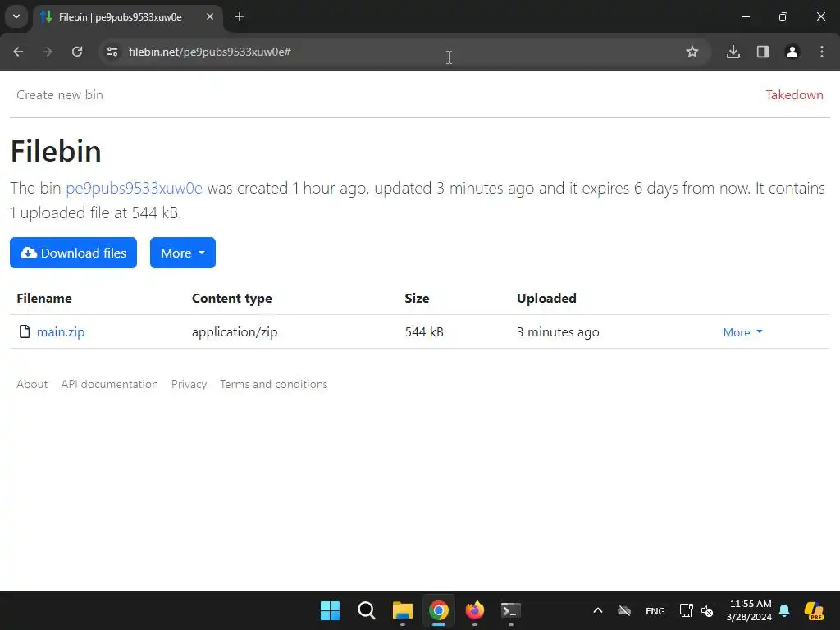The height and width of the screenshot is (630, 840).
Task: Open bin link pe9pubs9533xuw0e
Action: (x=134, y=188)
